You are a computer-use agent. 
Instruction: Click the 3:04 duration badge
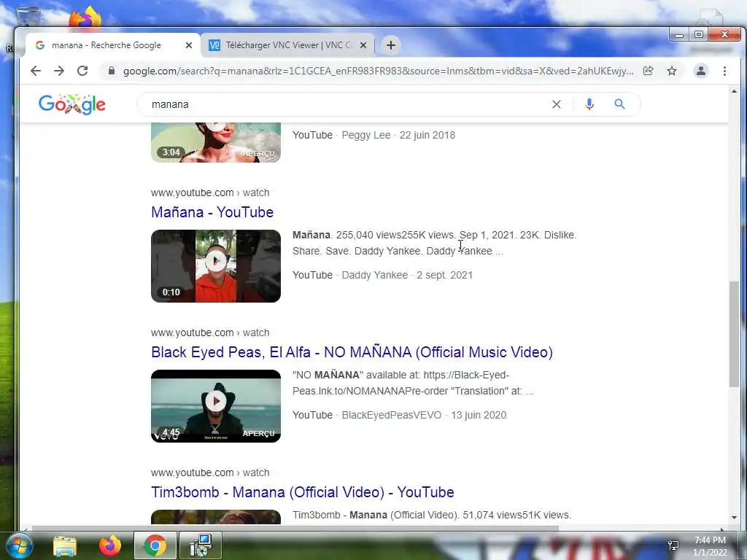coord(171,152)
